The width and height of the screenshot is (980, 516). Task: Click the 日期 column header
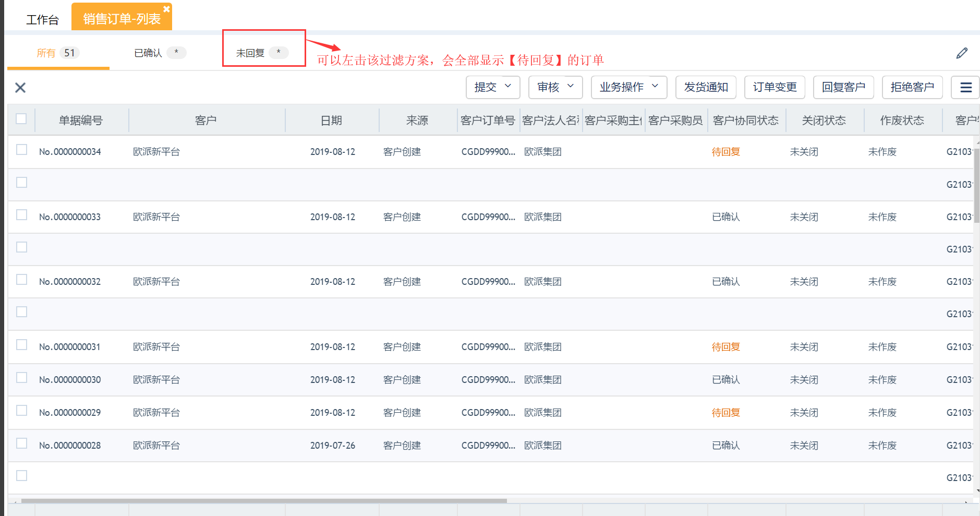point(331,121)
